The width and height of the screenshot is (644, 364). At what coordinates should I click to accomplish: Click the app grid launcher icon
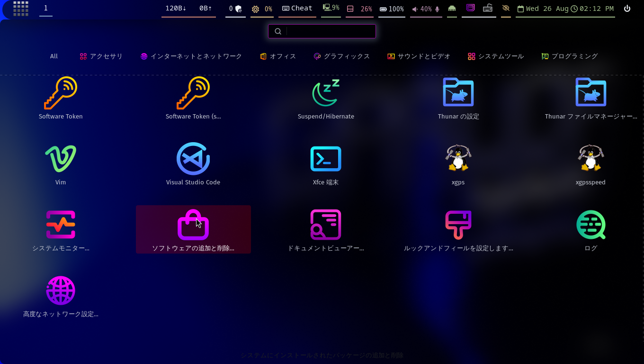click(21, 9)
